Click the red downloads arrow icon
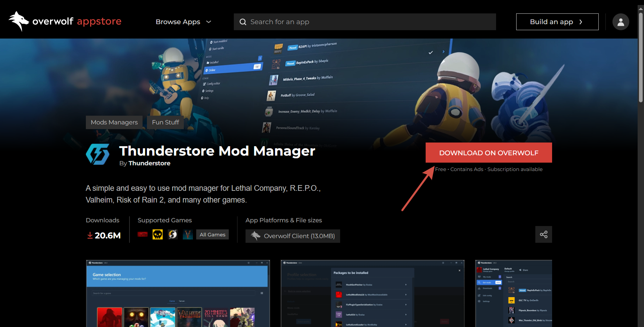The height and width of the screenshot is (327, 644). 90,235
